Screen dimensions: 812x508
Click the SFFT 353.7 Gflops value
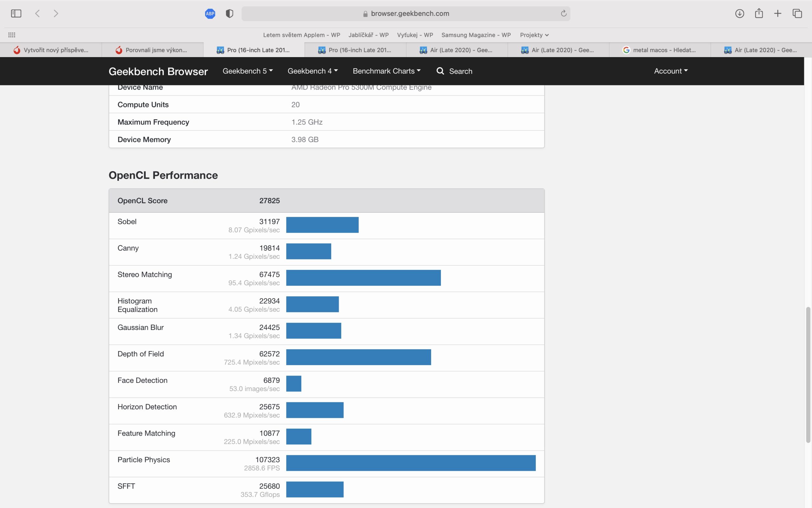tap(260, 495)
